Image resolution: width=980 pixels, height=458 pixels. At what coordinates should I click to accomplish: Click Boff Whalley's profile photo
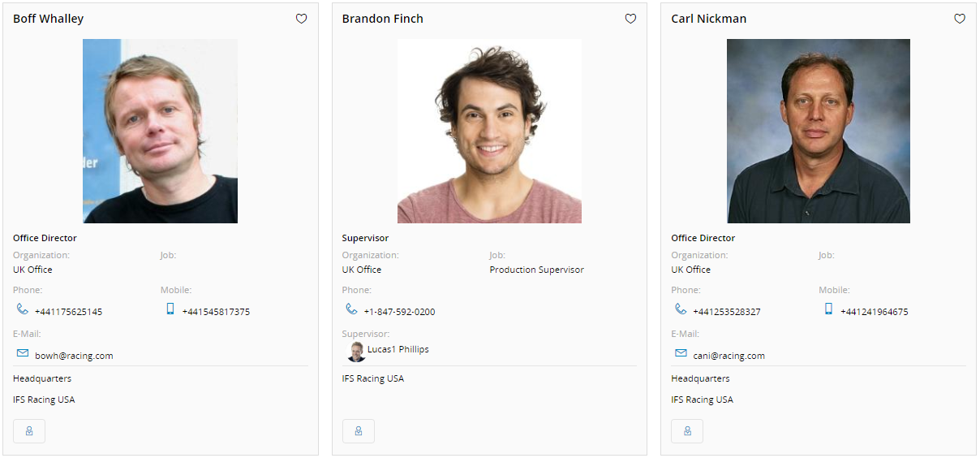click(x=160, y=131)
